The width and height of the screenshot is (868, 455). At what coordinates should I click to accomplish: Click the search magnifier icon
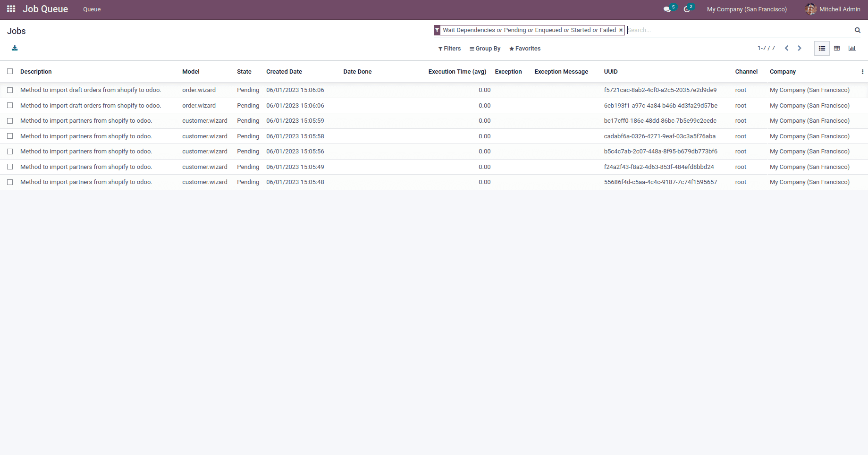point(857,30)
